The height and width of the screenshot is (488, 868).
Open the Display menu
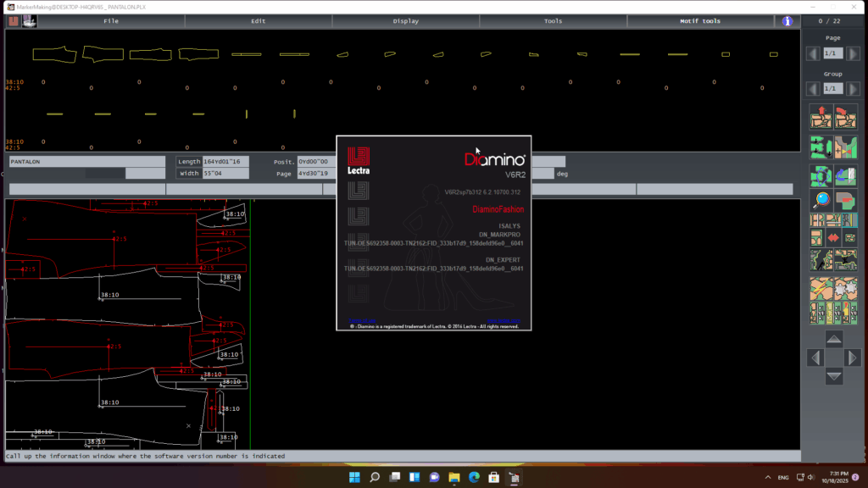406,21
